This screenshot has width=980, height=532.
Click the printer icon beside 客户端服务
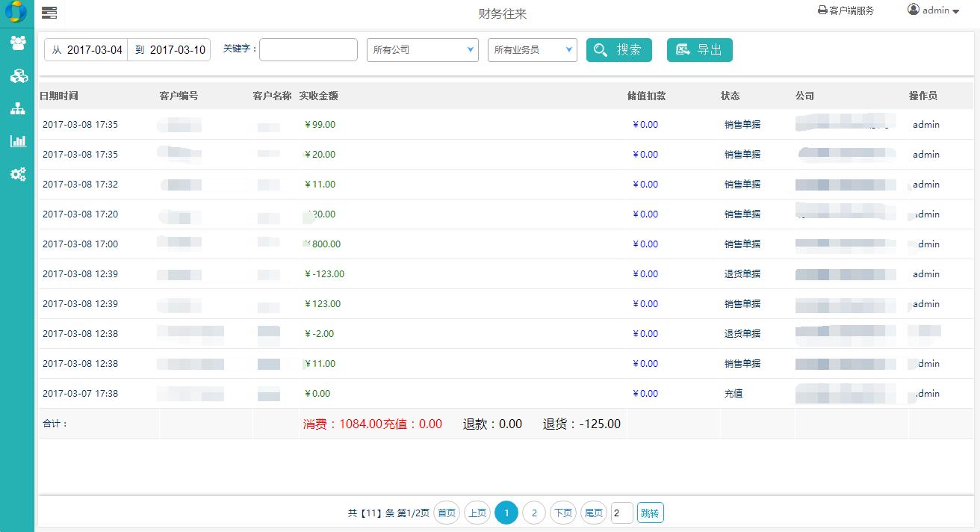coord(822,10)
